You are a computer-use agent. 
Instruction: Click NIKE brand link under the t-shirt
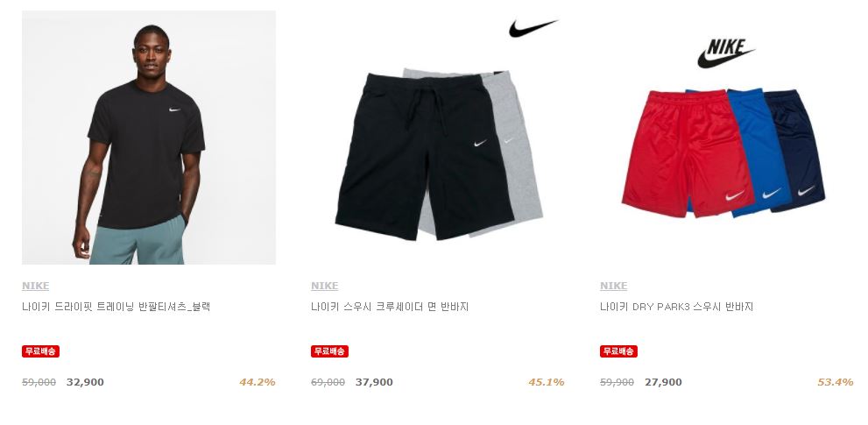point(35,286)
